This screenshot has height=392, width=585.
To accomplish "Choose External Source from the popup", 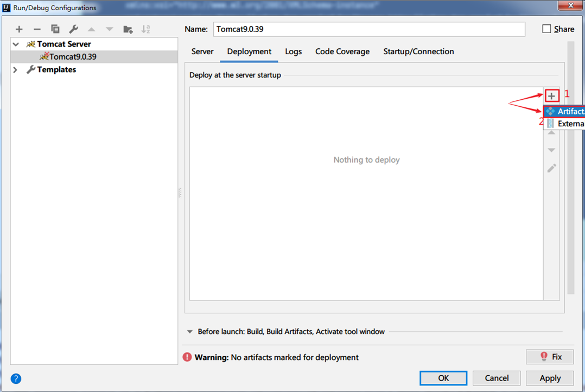I will [x=564, y=124].
